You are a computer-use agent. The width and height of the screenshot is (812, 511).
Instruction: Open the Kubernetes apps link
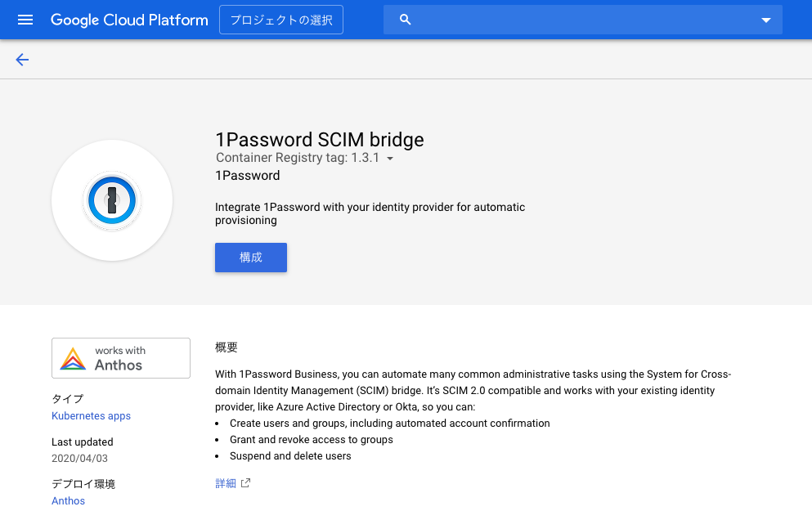tap(91, 415)
